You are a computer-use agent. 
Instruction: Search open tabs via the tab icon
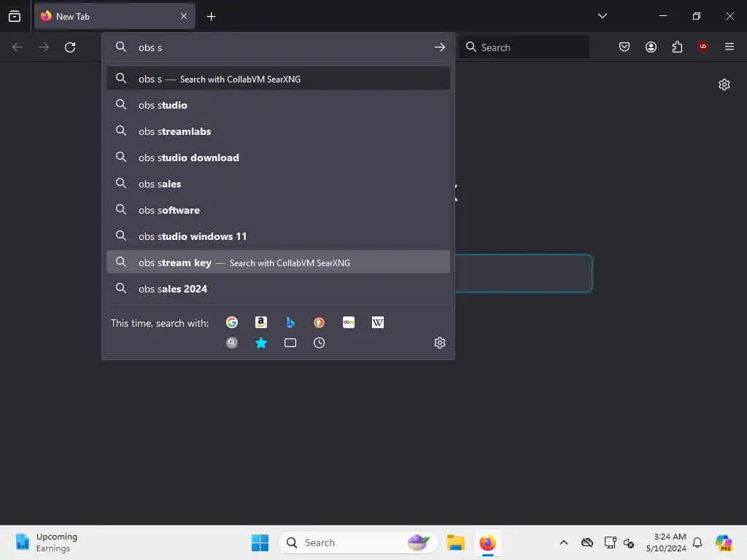(290, 343)
